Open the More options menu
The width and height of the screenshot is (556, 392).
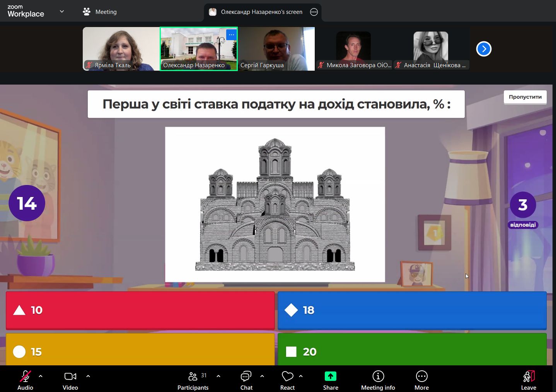(421, 376)
